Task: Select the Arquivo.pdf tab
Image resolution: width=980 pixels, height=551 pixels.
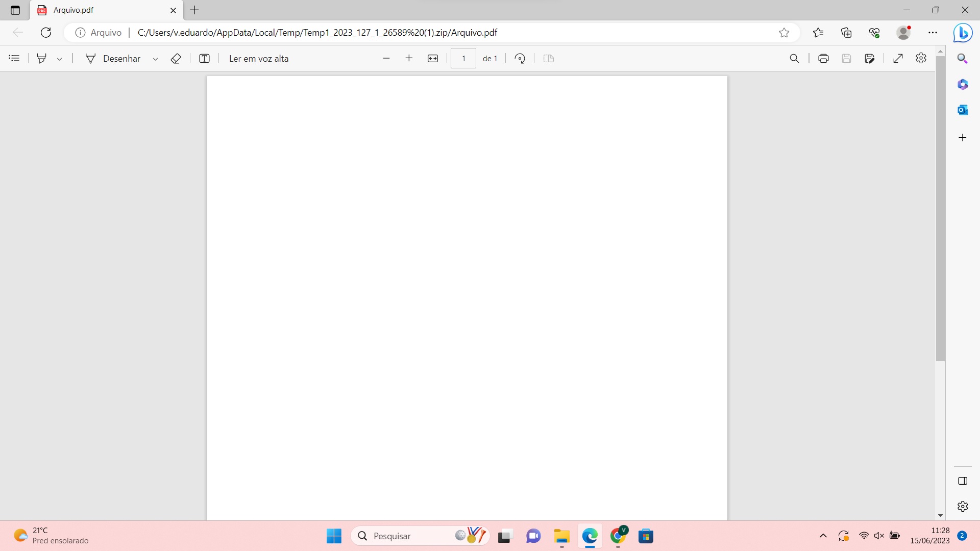Action: click(x=106, y=10)
